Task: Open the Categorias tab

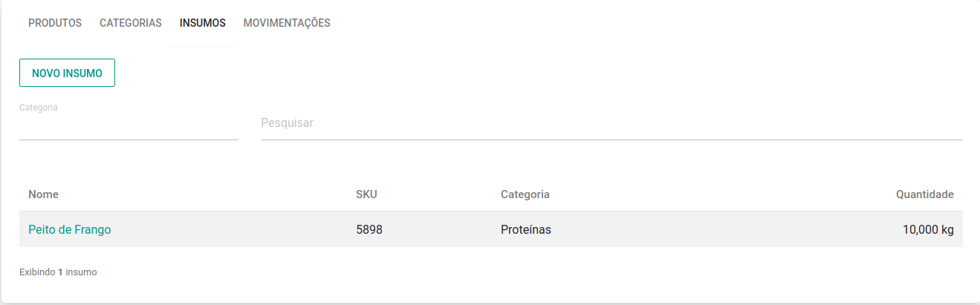Action: click(x=131, y=23)
